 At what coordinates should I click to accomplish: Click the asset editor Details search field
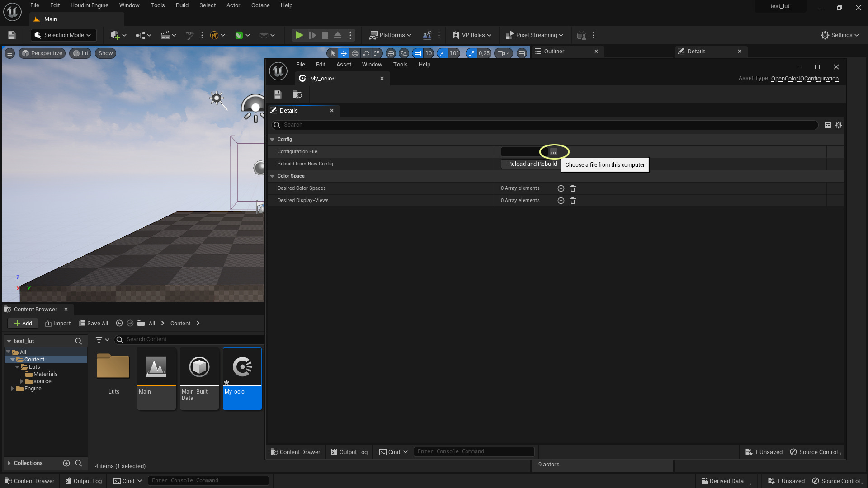click(x=545, y=125)
